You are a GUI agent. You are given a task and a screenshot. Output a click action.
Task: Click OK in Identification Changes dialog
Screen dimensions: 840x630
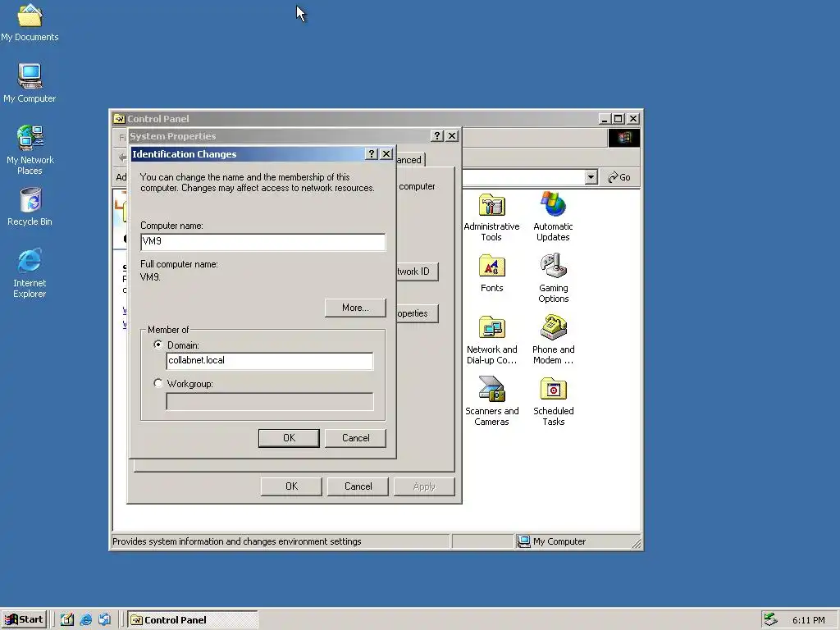tap(289, 438)
